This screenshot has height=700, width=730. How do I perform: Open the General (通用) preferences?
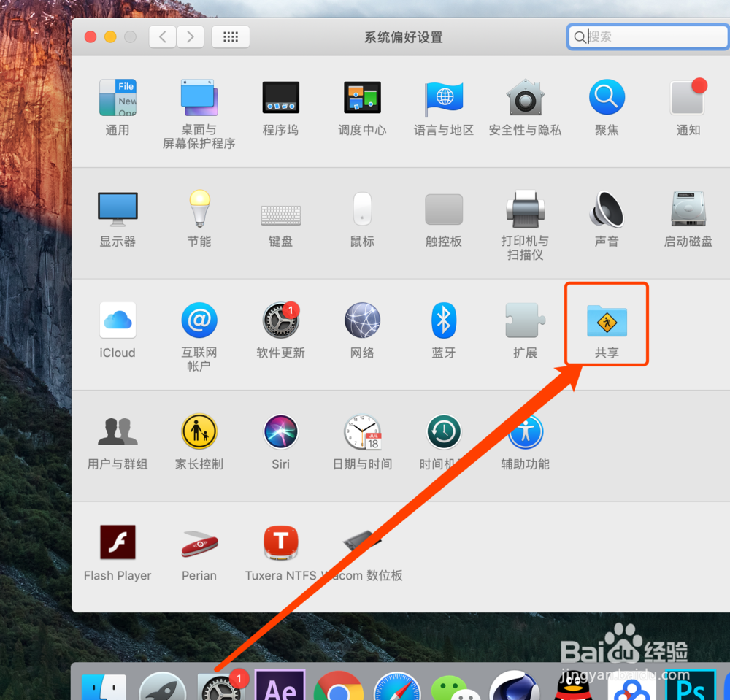[x=118, y=98]
